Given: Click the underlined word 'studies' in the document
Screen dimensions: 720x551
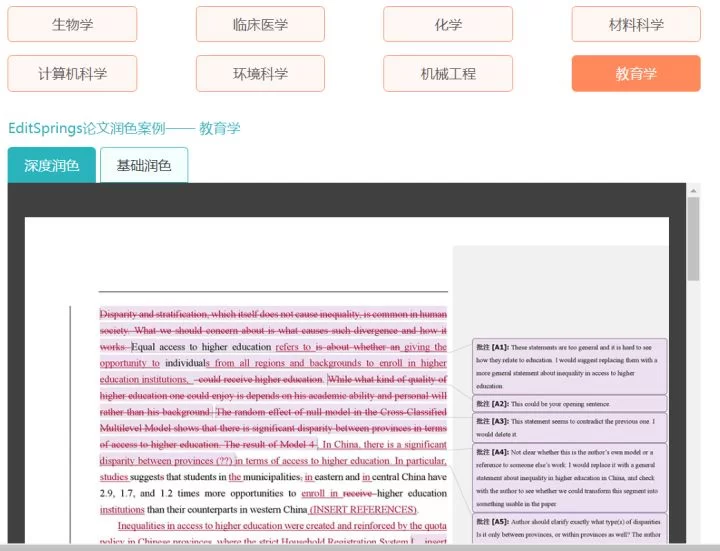Looking at the screenshot, I should click(x=114, y=477).
